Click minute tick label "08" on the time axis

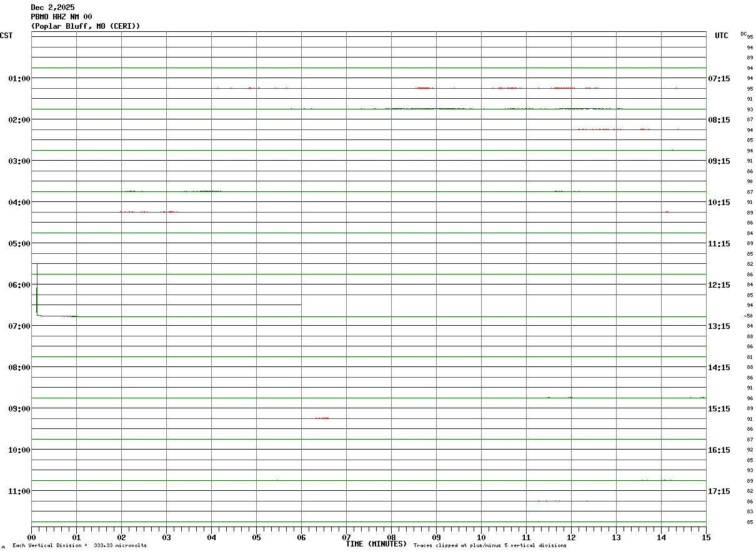392,537
